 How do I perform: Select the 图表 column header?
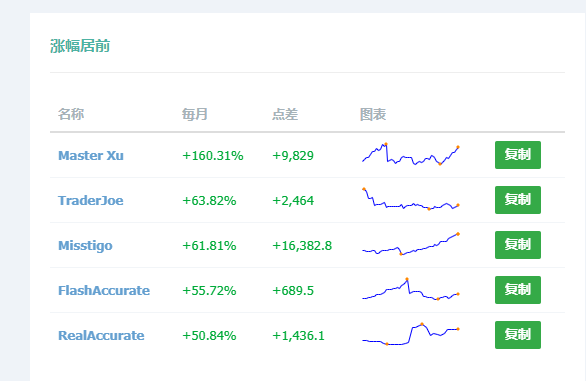373,114
